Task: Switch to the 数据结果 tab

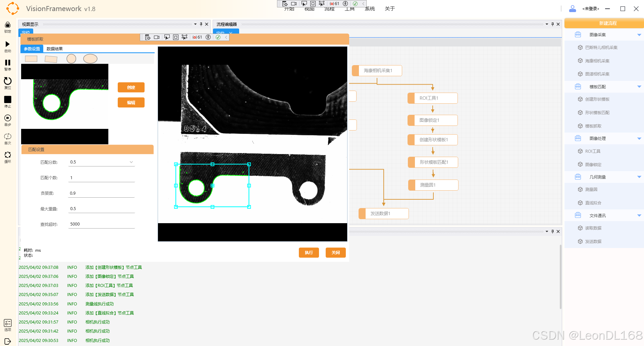Action: [55, 49]
